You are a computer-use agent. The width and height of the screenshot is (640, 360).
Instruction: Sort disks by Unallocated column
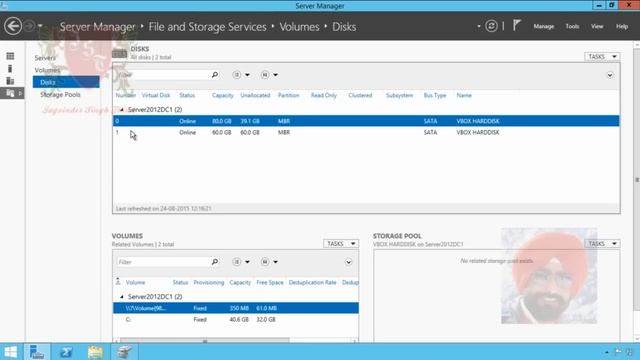[255, 96]
